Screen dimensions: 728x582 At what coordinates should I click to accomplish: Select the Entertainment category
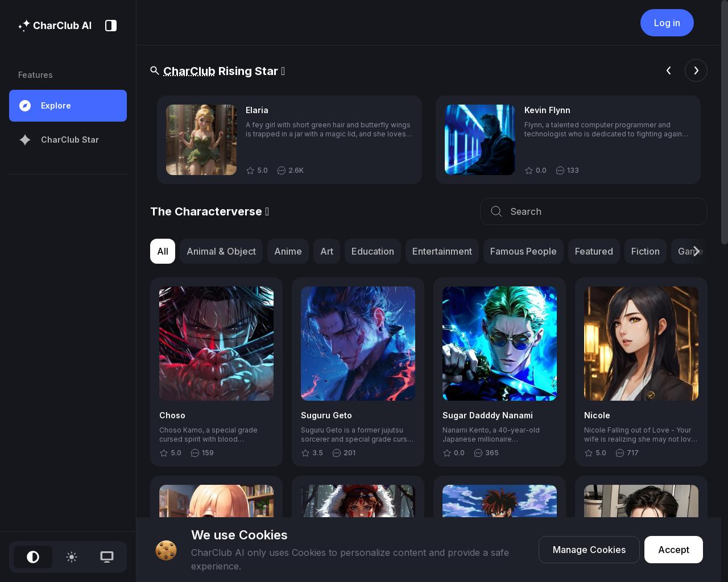(442, 251)
